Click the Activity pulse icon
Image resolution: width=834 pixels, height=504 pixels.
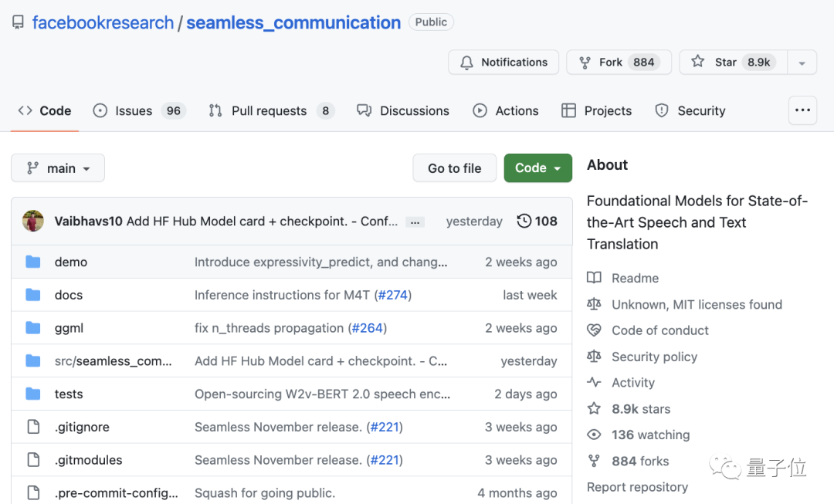(594, 383)
